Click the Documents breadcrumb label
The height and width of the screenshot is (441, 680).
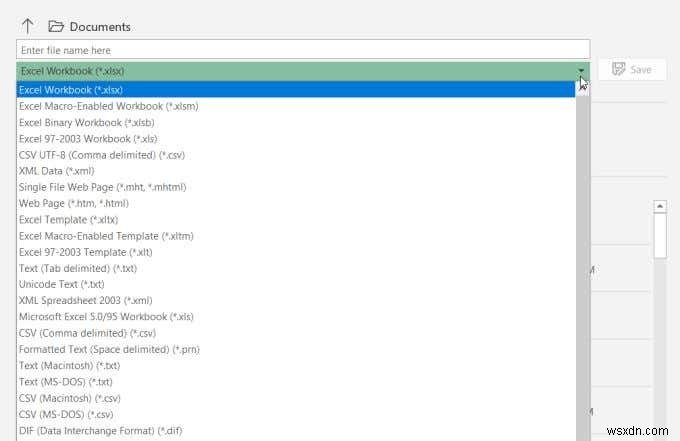[x=100, y=27]
